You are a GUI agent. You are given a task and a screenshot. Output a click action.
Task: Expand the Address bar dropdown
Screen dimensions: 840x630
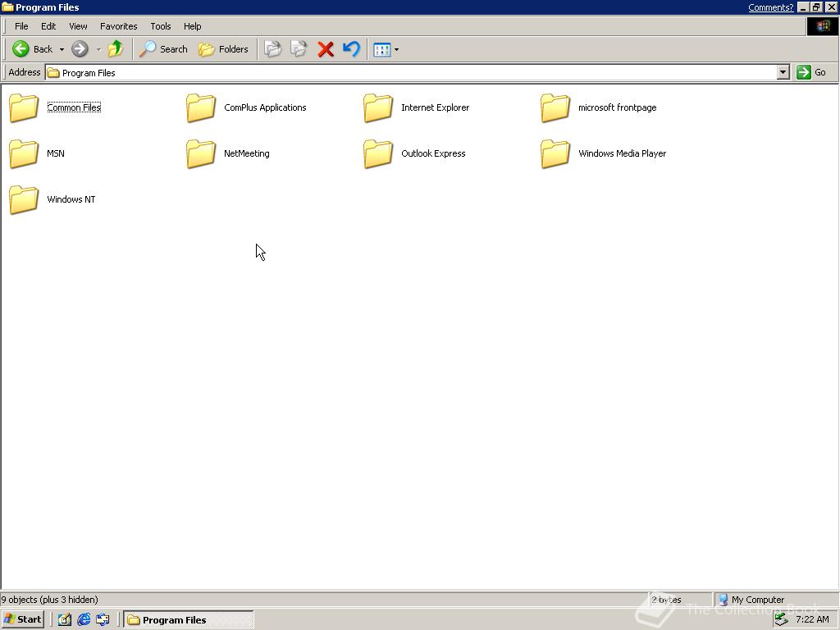tap(783, 72)
